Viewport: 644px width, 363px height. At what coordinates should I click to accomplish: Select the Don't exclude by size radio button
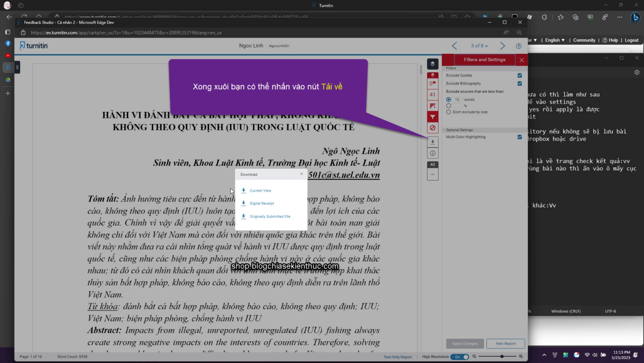tap(449, 112)
